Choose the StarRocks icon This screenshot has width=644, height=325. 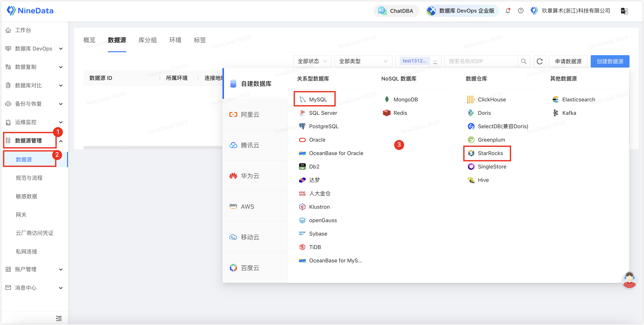point(471,153)
